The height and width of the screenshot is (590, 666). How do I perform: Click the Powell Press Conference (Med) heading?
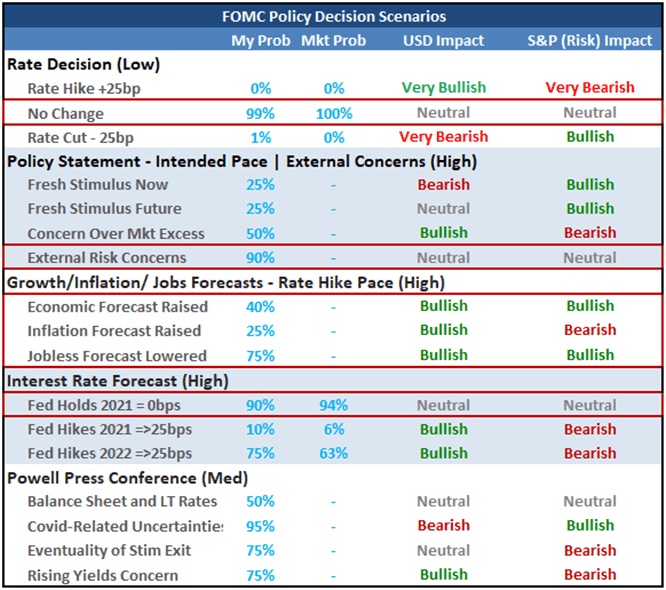click(127, 478)
